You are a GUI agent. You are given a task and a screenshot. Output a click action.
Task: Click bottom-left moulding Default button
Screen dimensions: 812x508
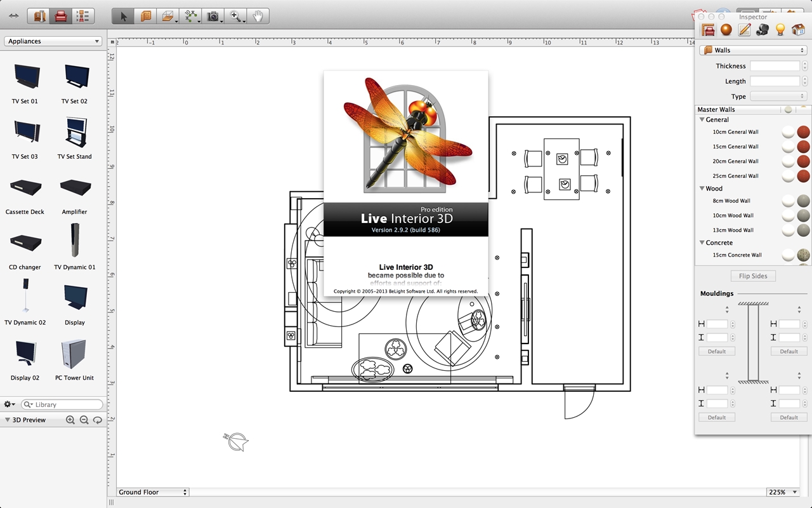click(x=717, y=417)
